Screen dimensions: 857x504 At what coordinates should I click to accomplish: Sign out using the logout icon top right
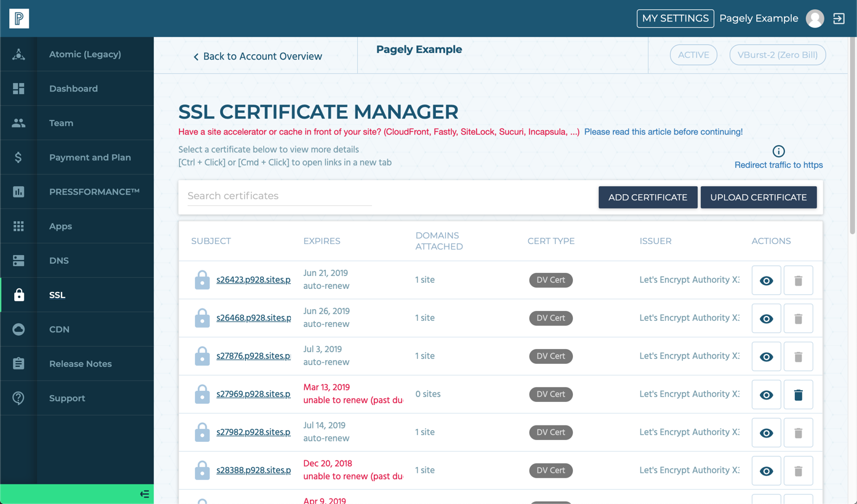point(840,18)
